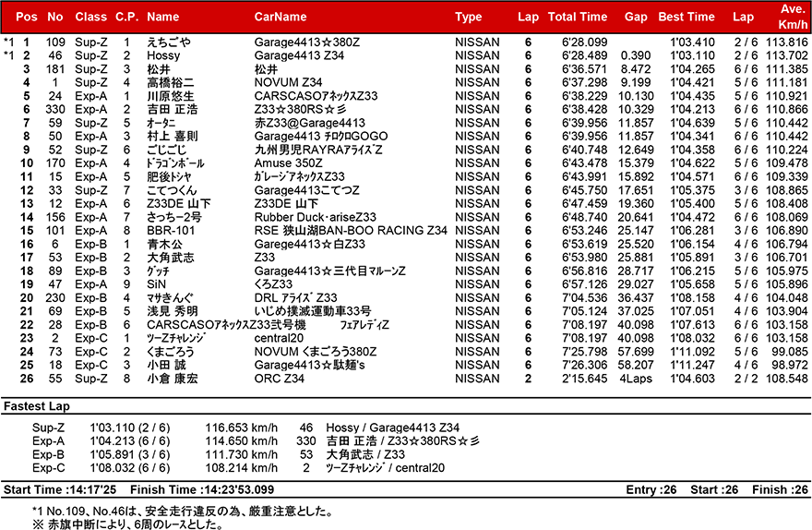This screenshot has height=530, width=812.
Task: Click car name NOVUM くまごろう380Z
Action: pyautogui.click(x=316, y=352)
